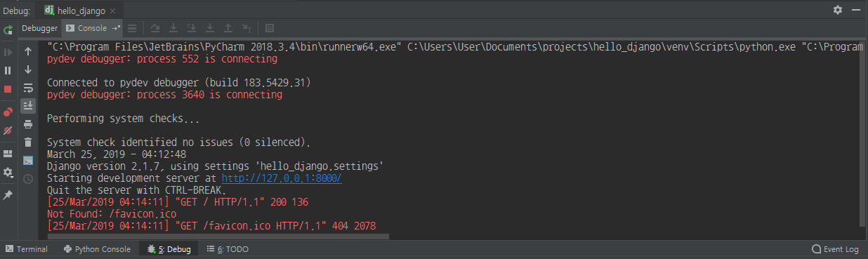Toggle Mute Breakpoints
This screenshot has width=868, height=259.
[8, 131]
